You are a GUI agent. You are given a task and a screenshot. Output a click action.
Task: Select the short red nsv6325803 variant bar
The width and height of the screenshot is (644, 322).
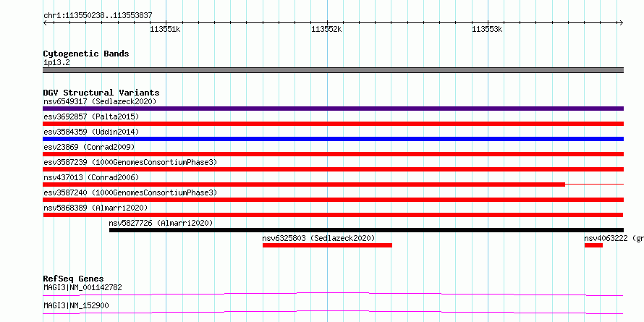327,245
